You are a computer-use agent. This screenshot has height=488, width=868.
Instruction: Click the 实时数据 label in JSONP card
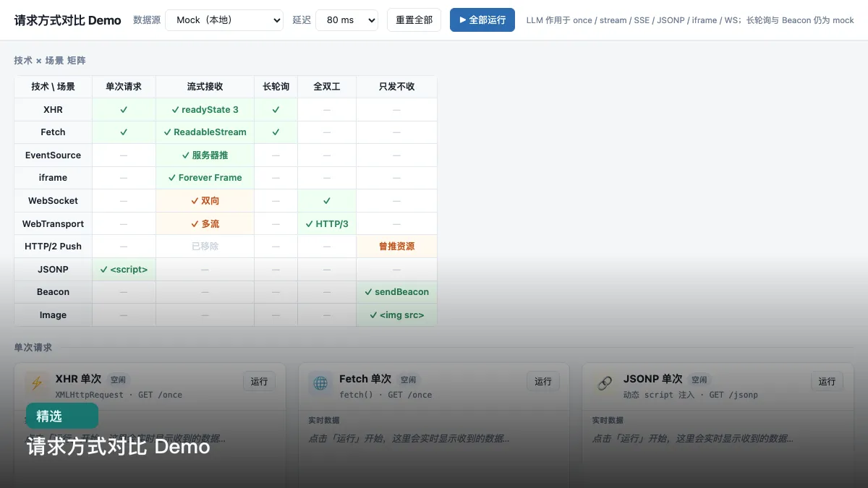coord(608,420)
